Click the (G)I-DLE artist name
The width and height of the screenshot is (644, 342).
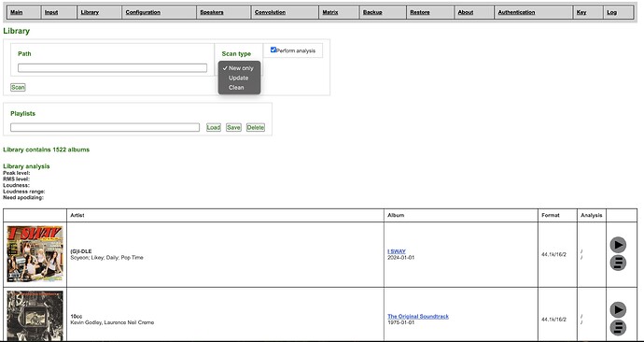(81, 251)
